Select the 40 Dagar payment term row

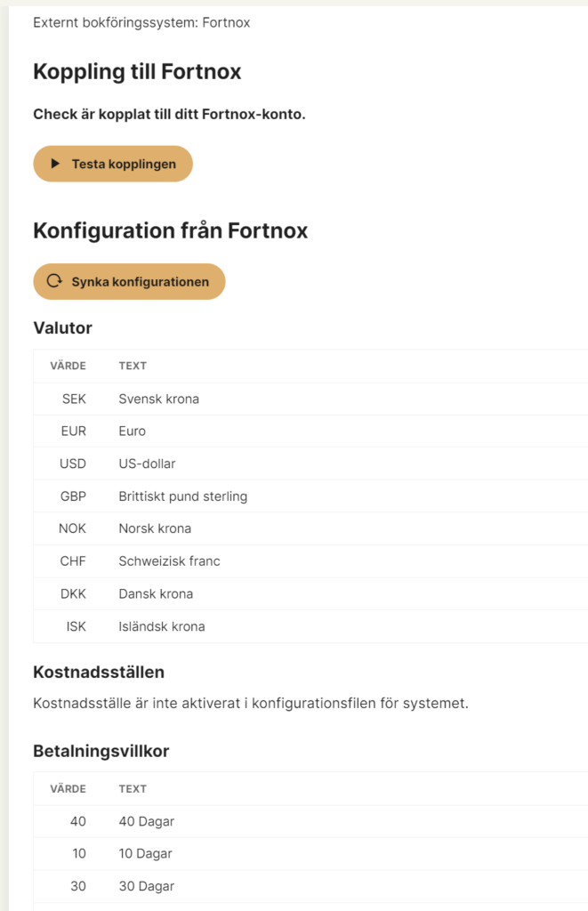pyautogui.click(x=310, y=821)
